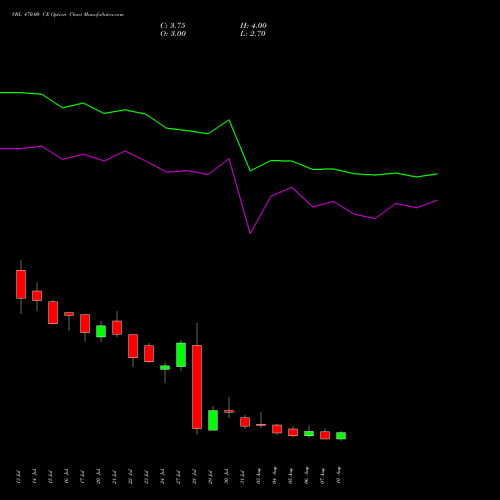Click the '24 Jul' date label
The height and width of the screenshot is (500, 500).
(162, 477)
